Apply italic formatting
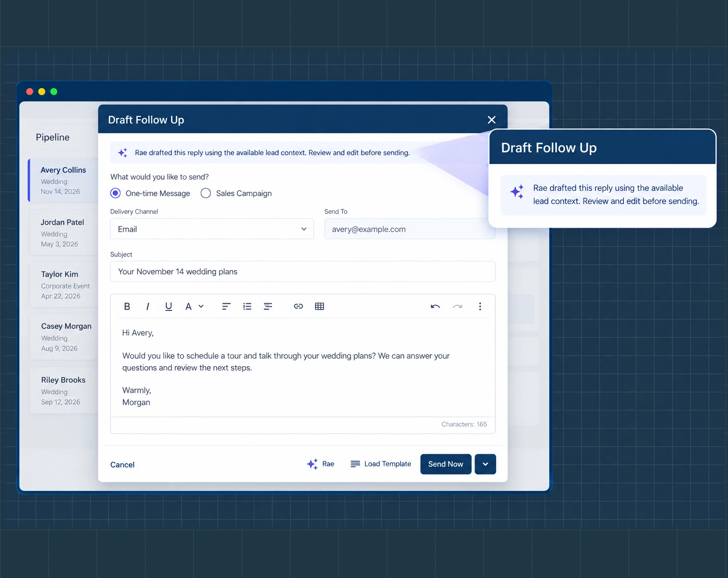 (148, 307)
